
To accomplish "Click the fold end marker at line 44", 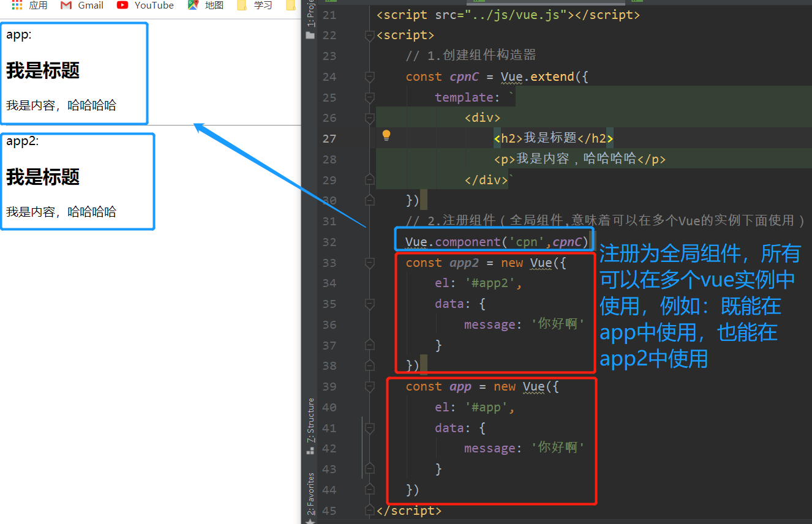I will [x=369, y=490].
